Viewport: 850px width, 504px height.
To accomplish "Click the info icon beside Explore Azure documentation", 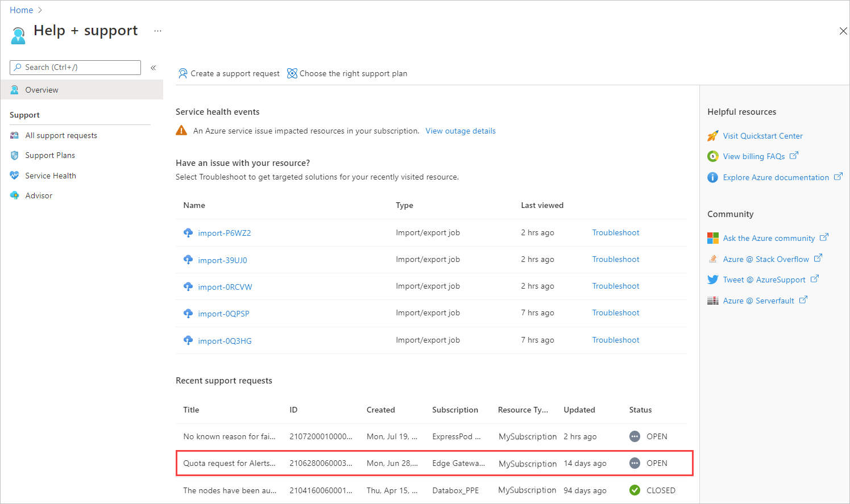I will pyautogui.click(x=712, y=177).
